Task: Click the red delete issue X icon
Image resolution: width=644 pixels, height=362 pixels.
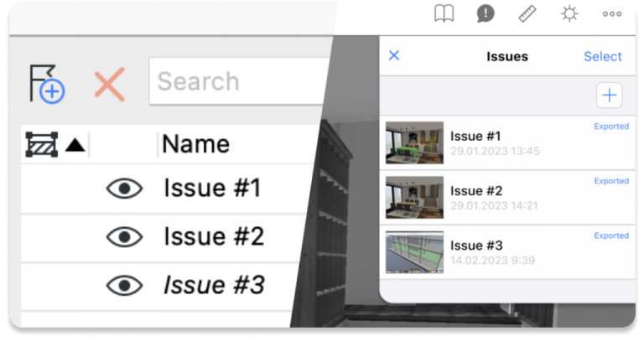Action: (x=109, y=85)
